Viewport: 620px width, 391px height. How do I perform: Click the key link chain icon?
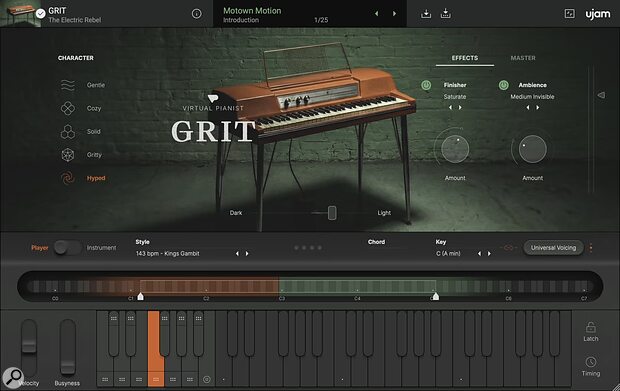tap(508, 248)
